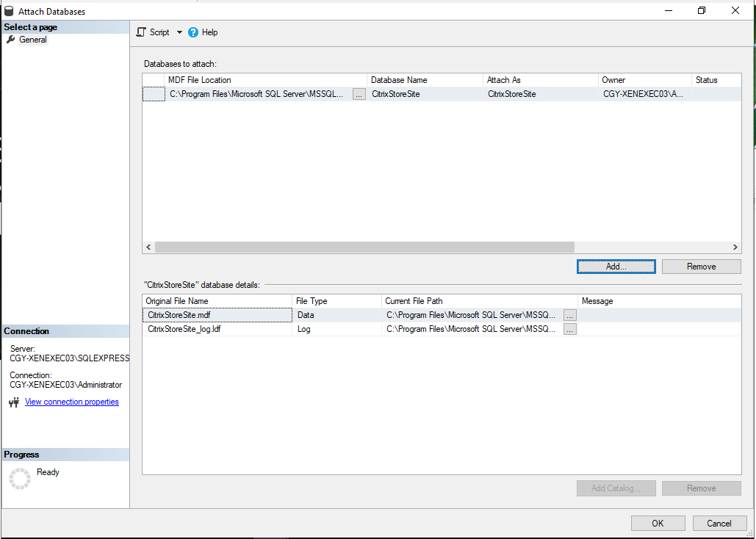Open the Script dropdown arrow
This screenshot has height=539, width=756.
pos(179,32)
